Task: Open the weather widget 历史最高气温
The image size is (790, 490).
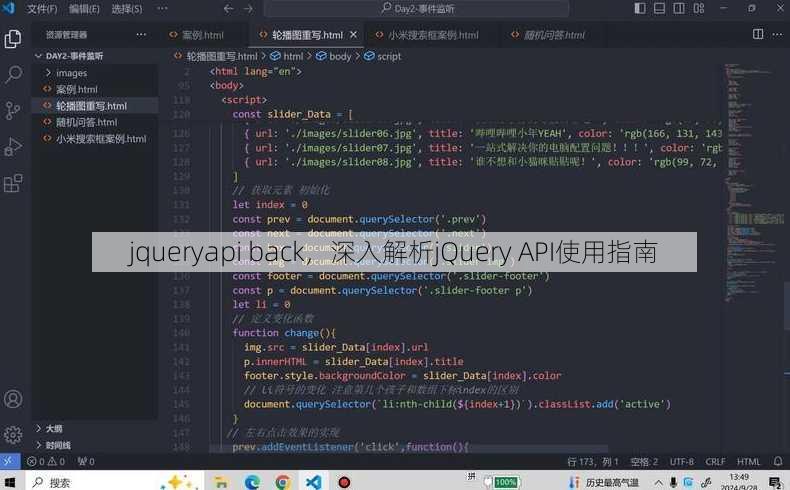Action: [x=604, y=482]
